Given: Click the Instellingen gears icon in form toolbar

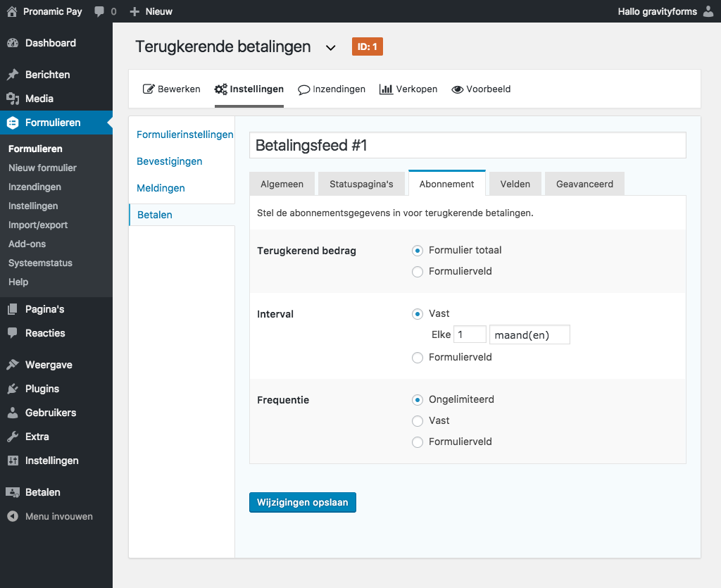Looking at the screenshot, I should (x=220, y=89).
